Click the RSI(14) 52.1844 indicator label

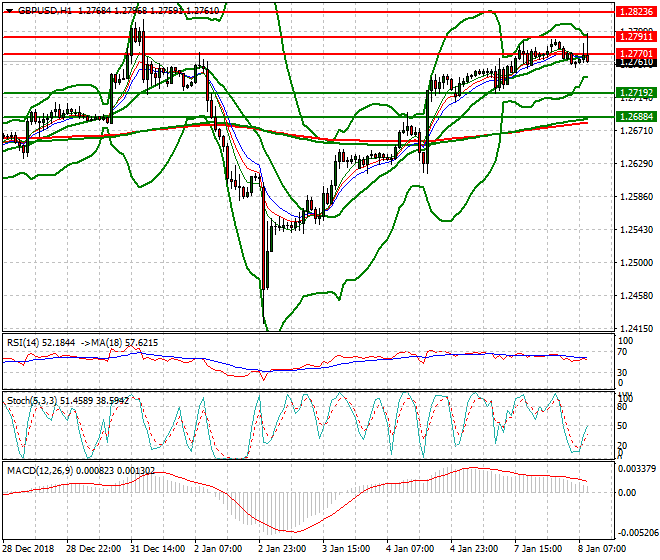click(x=41, y=343)
